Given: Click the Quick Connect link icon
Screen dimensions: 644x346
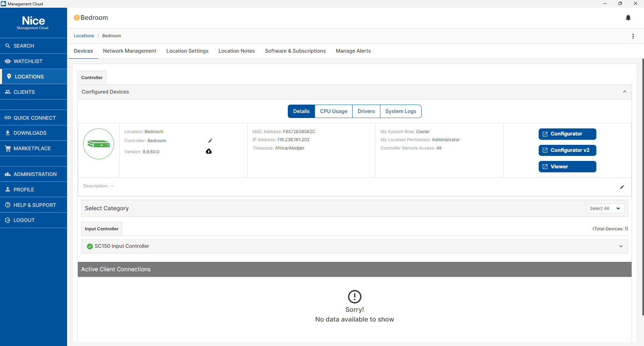Looking at the screenshot, I should (x=8, y=118).
